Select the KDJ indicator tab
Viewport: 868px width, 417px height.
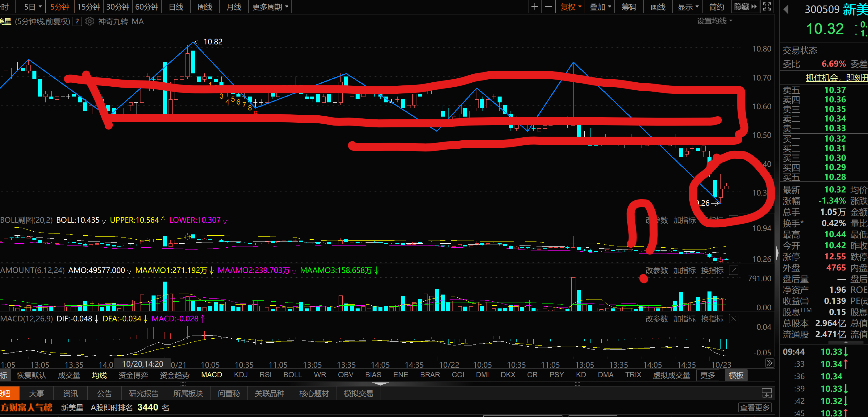(240, 375)
